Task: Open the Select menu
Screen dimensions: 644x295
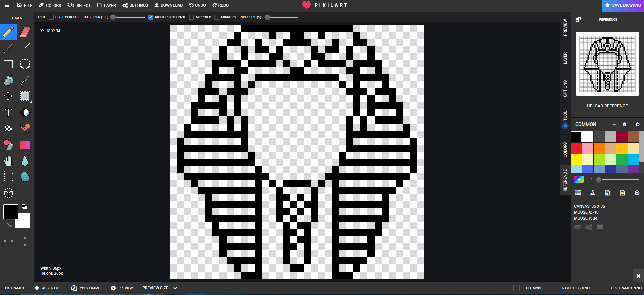Action: point(79,5)
